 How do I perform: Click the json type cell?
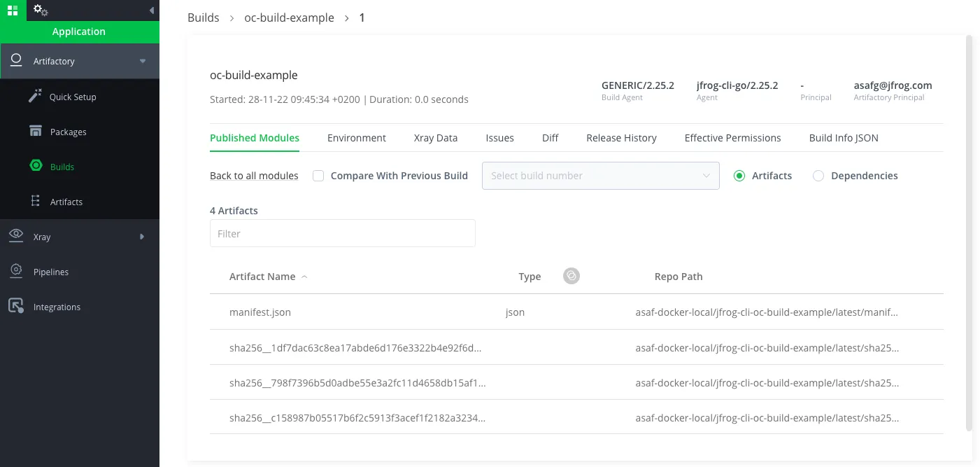(515, 312)
